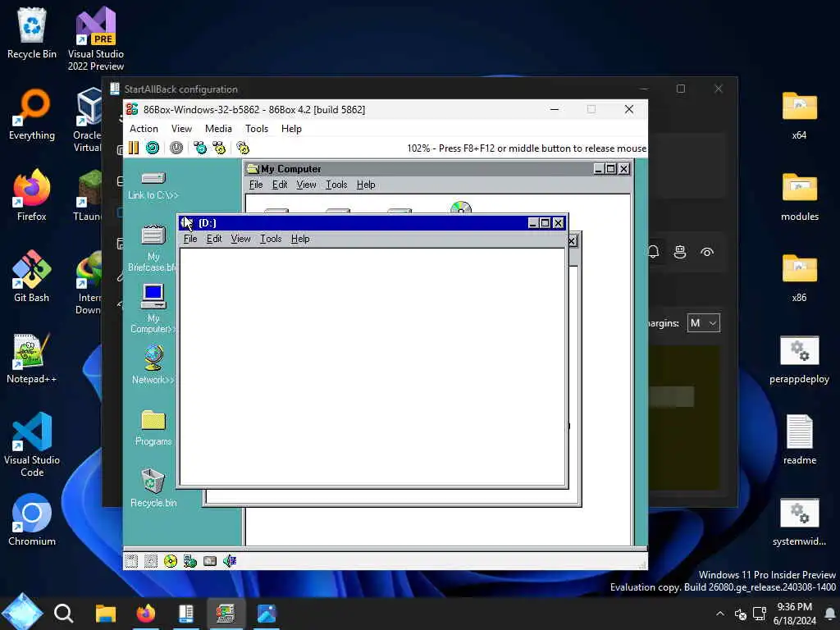Open the margins dropdown showing M

(703, 323)
